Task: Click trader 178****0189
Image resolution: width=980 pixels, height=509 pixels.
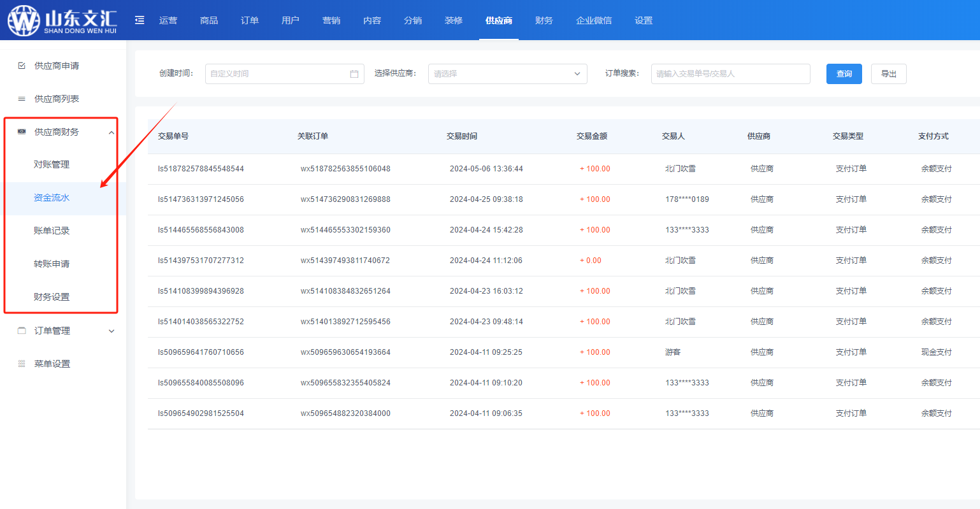Action: 687,199
